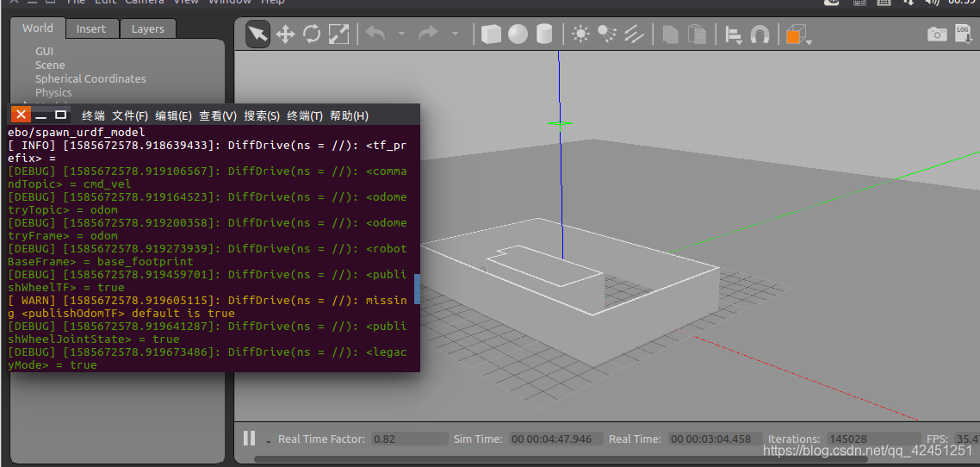Viewport: 980px width, 467px height.
Task: Click the 'tryTopic> = odom' terminal text
Action: [63, 210]
